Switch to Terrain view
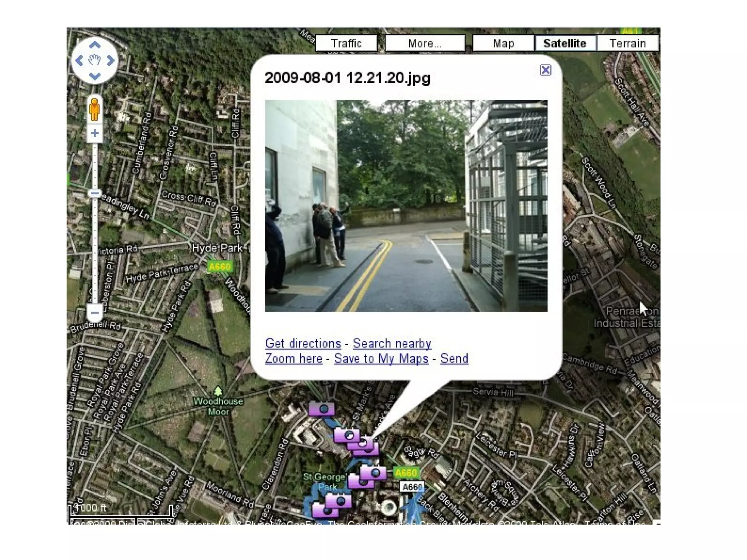The height and width of the screenshot is (560, 747). [x=628, y=43]
